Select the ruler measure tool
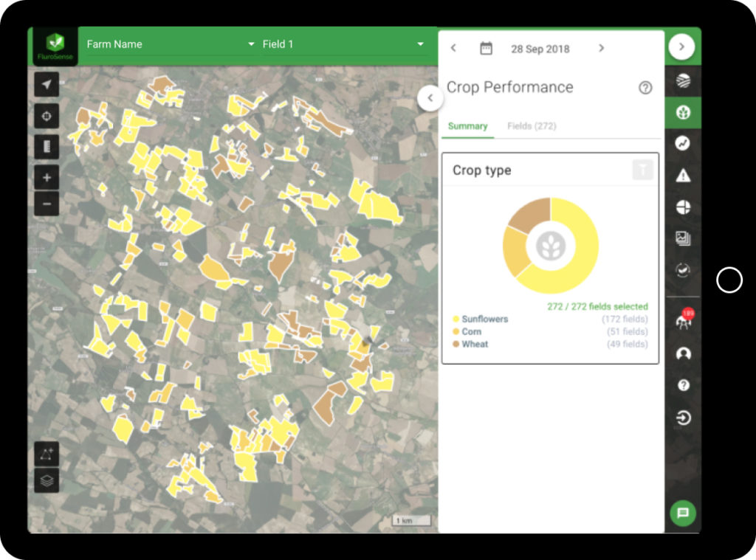Image resolution: width=756 pixels, height=560 pixels. (47, 147)
